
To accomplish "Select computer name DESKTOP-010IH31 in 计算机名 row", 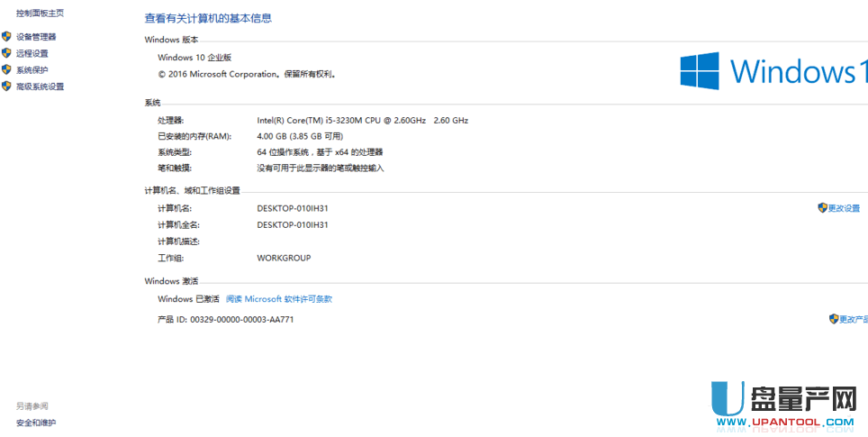I will (293, 209).
